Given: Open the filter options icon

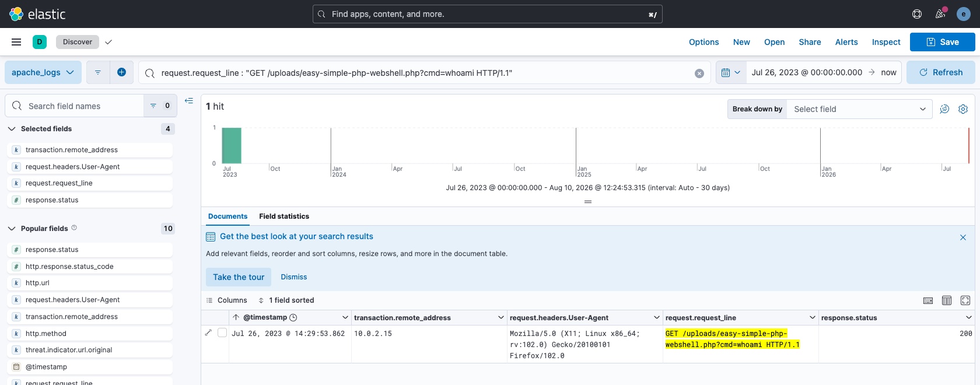Looking at the screenshot, I should (98, 72).
